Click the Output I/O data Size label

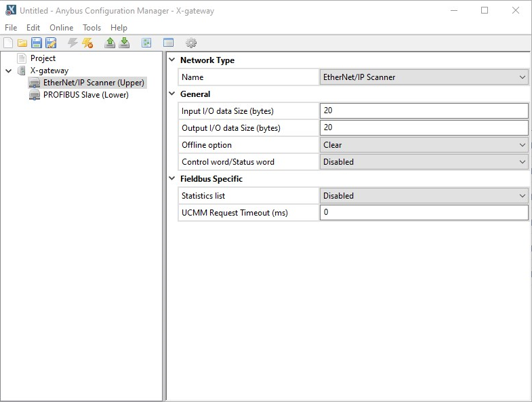point(231,128)
